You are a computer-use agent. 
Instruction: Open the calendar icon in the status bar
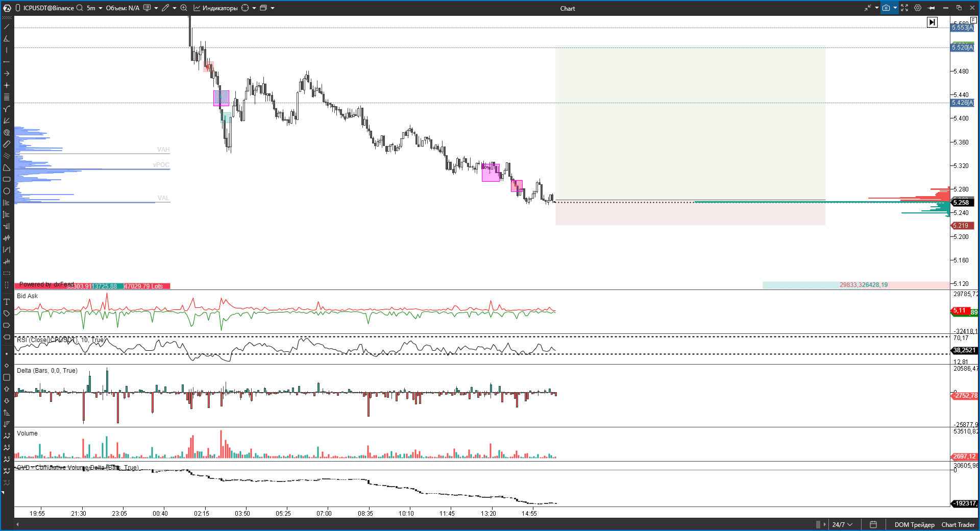873,524
